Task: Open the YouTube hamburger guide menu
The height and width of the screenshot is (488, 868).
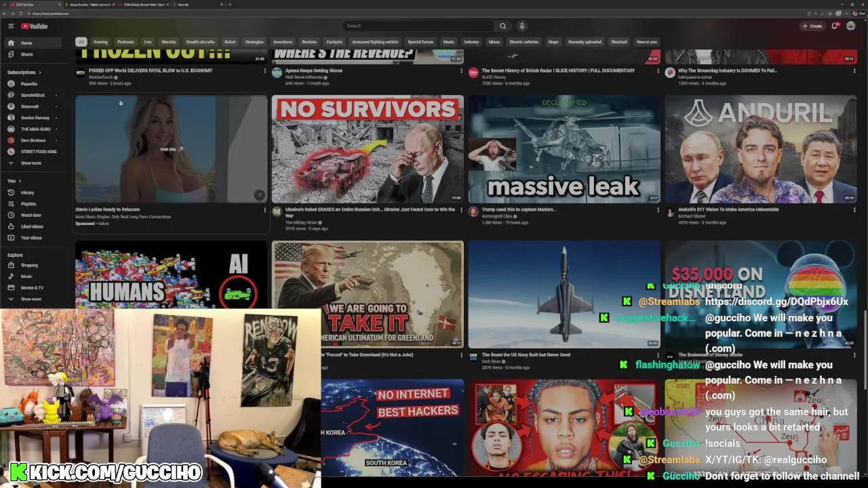Action: pyautogui.click(x=11, y=26)
